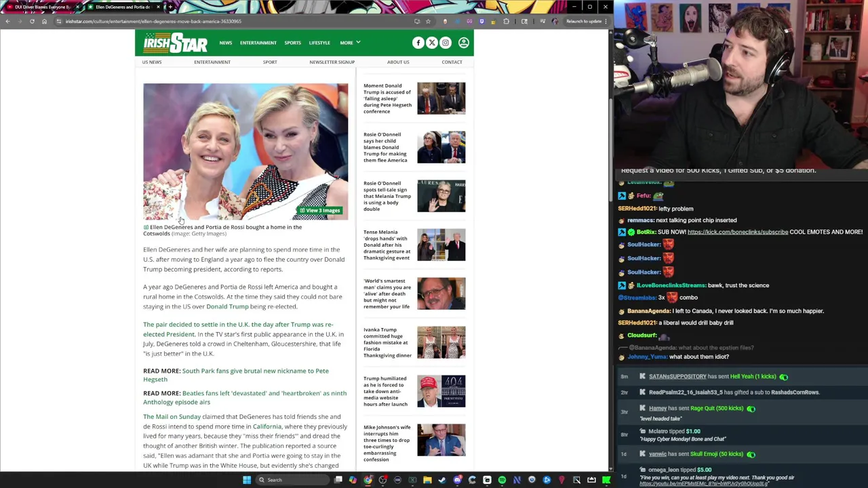Switch to the DUI Driver Blames Everyone tab

41,7
